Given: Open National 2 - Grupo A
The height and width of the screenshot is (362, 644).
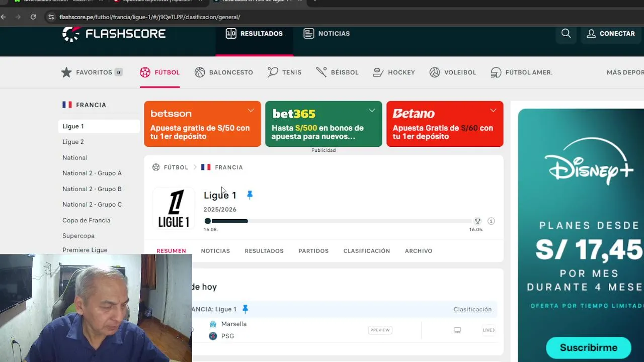Looking at the screenshot, I should coord(92,173).
